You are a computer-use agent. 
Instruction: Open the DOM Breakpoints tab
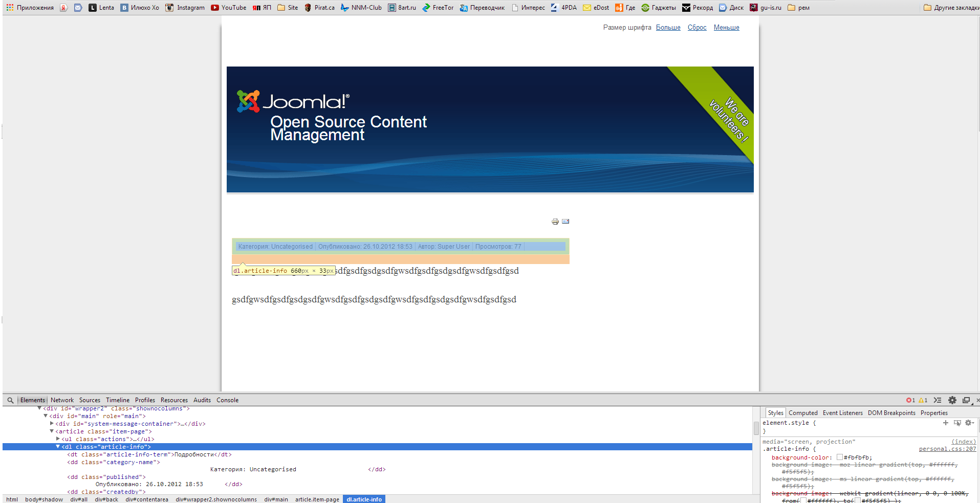click(x=891, y=413)
